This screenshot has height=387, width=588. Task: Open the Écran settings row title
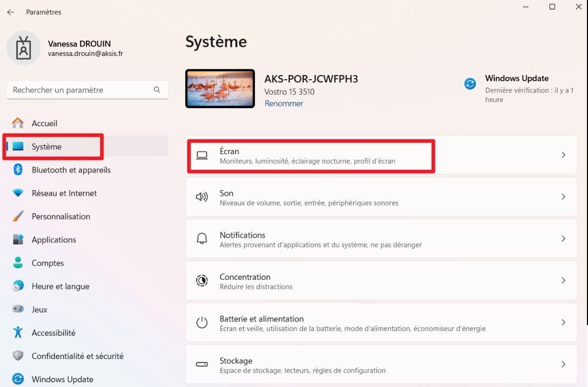click(x=229, y=151)
